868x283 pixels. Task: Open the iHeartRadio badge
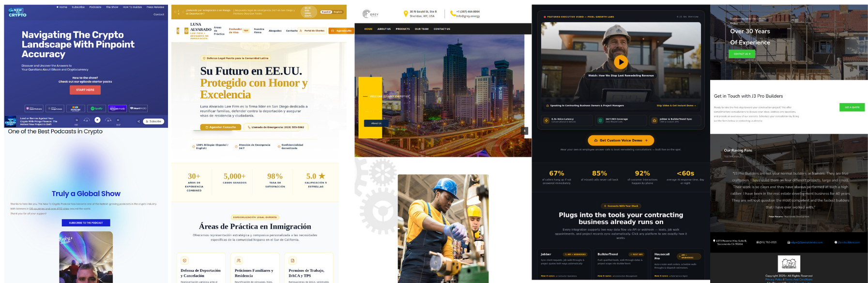[x=138, y=108]
